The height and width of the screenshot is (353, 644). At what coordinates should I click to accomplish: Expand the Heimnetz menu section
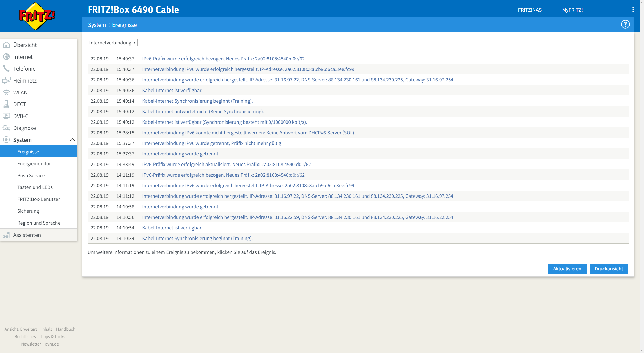click(25, 80)
